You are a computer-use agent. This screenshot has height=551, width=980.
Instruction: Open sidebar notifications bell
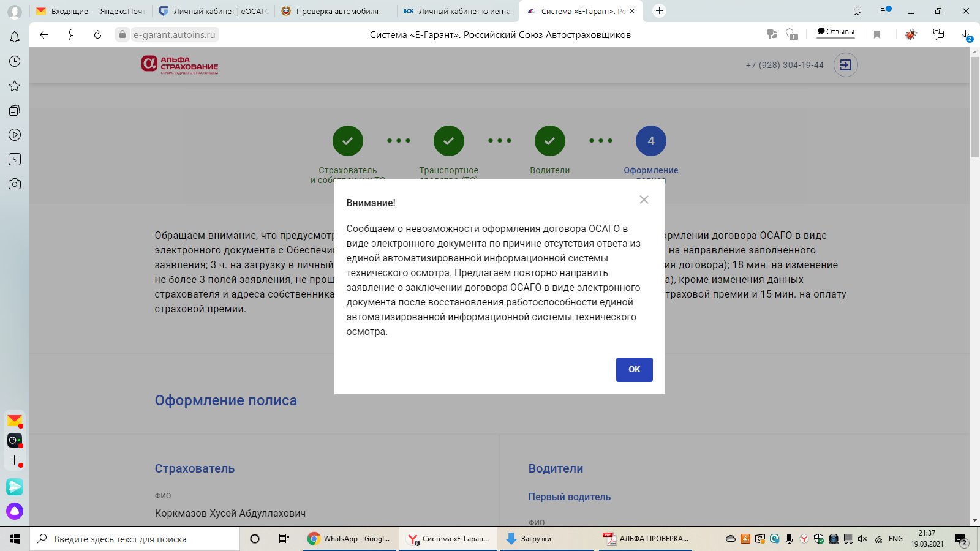click(15, 37)
